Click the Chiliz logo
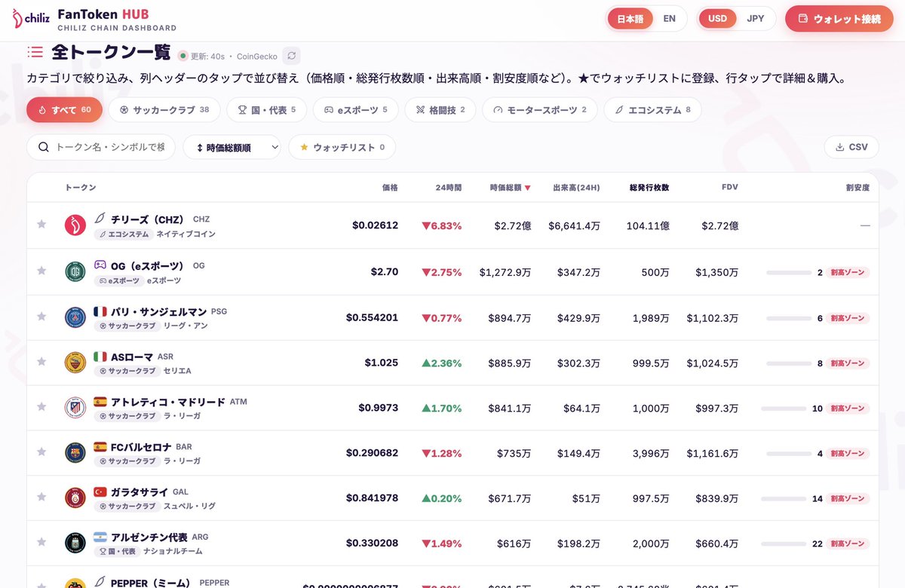Image resolution: width=905 pixels, height=588 pixels. point(30,18)
